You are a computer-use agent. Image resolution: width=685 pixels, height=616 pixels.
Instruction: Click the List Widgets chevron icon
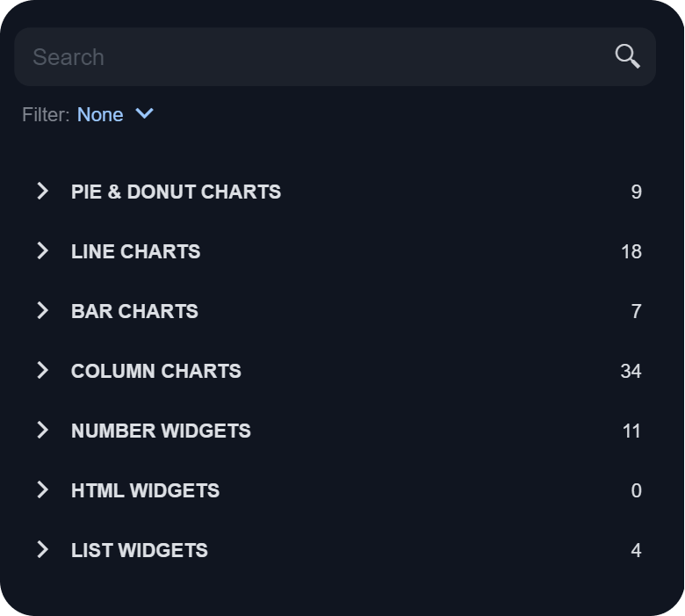(x=42, y=549)
